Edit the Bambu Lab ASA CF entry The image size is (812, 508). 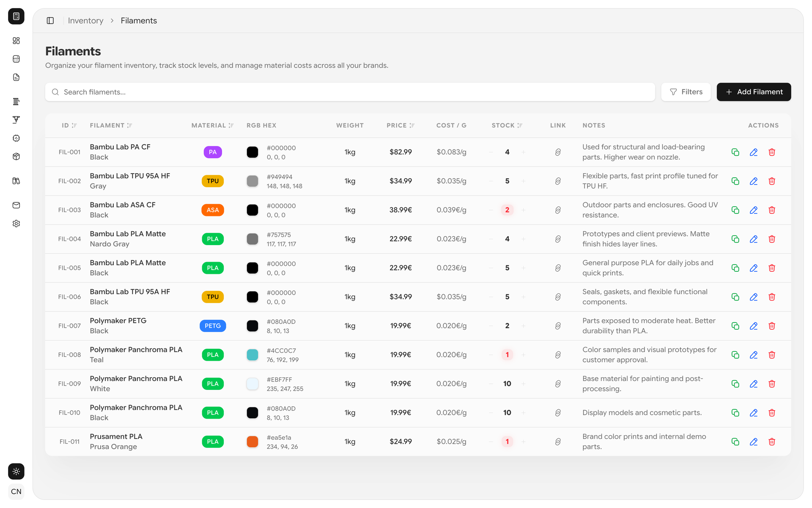coord(754,210)
